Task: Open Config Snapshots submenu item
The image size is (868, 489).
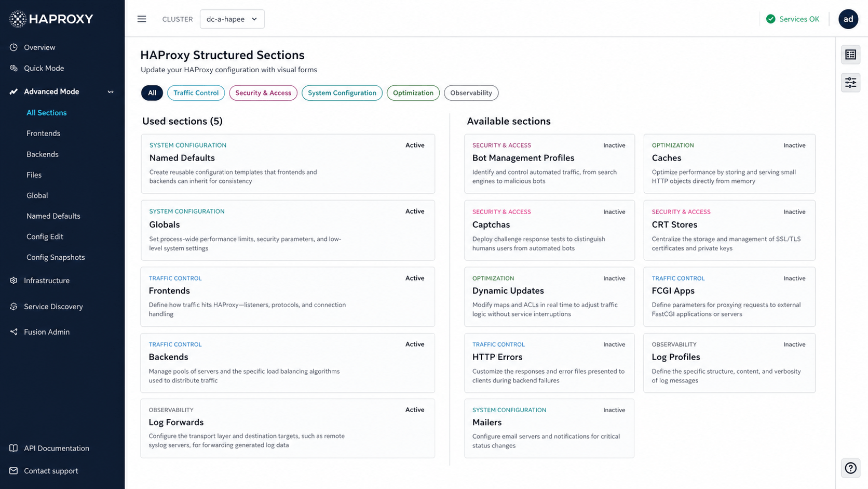Action: [x=56, y=257]
